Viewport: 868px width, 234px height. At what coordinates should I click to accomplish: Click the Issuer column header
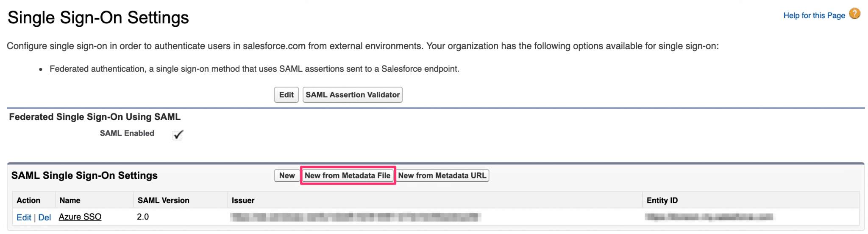pyautogui.click(x=243, y=200)
